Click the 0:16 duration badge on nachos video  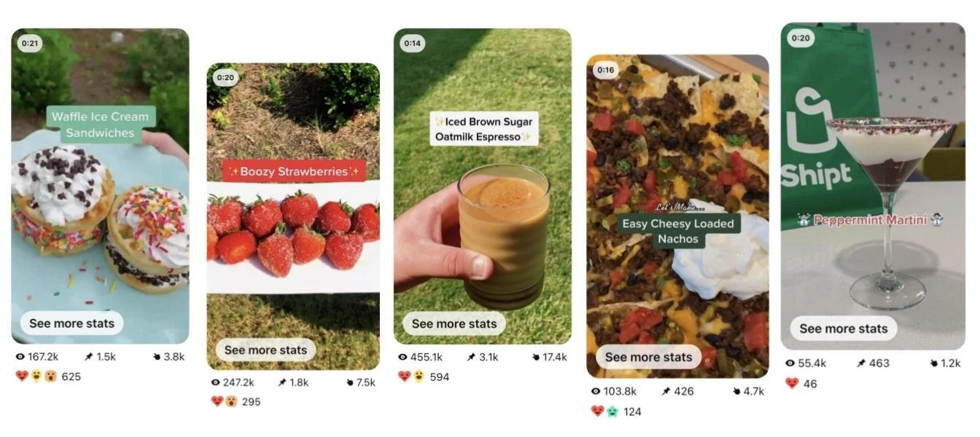606,71
